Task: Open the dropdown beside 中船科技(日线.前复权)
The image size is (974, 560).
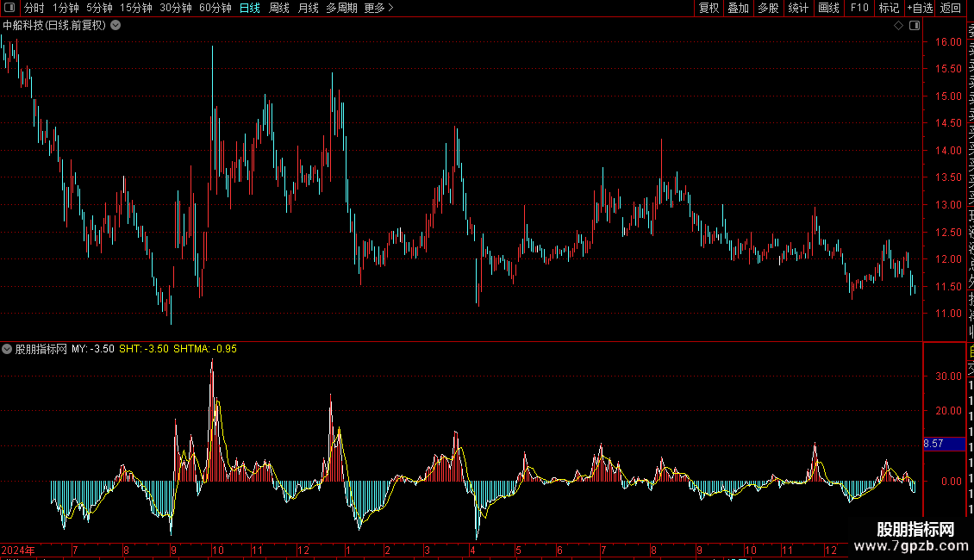Action: click(116, 26)
